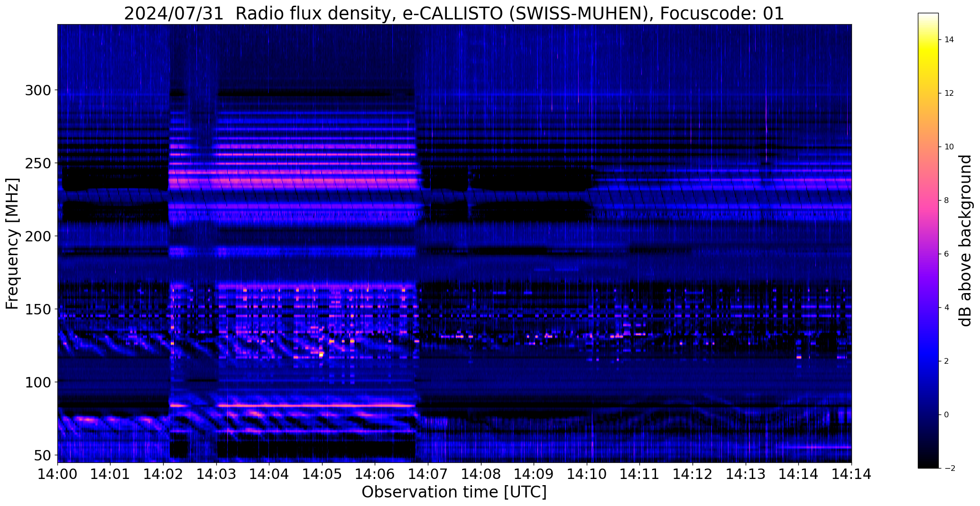The height and width of the screenshot is (506, 980).
Task: Click the 14:05 time tick label
Action: tap(323, 474)
